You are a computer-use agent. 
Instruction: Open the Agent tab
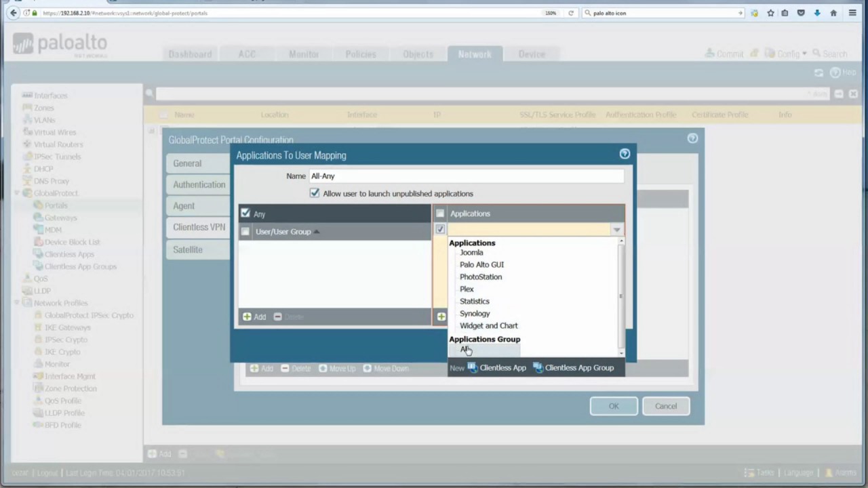tap(199, 205)
